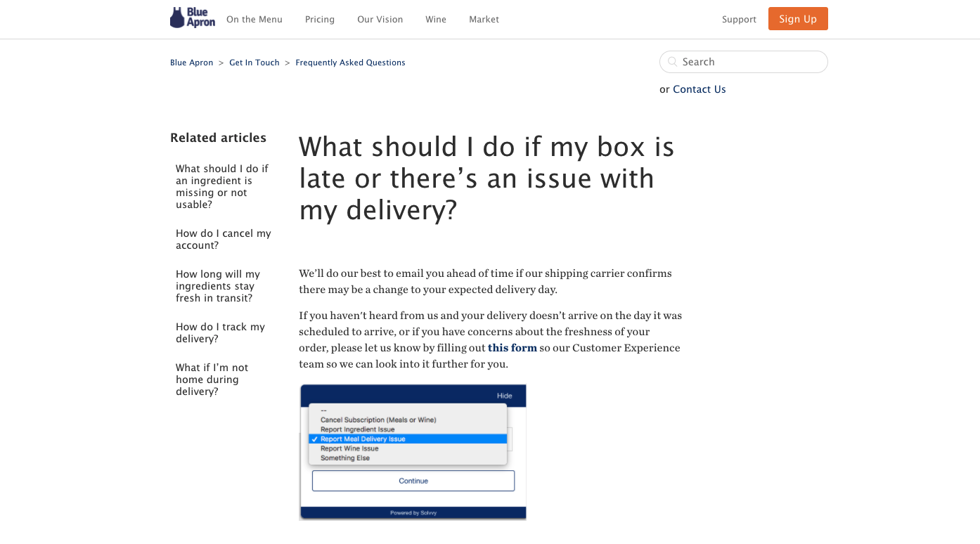
Task: Open the Wine section
Action: (436, 20)
